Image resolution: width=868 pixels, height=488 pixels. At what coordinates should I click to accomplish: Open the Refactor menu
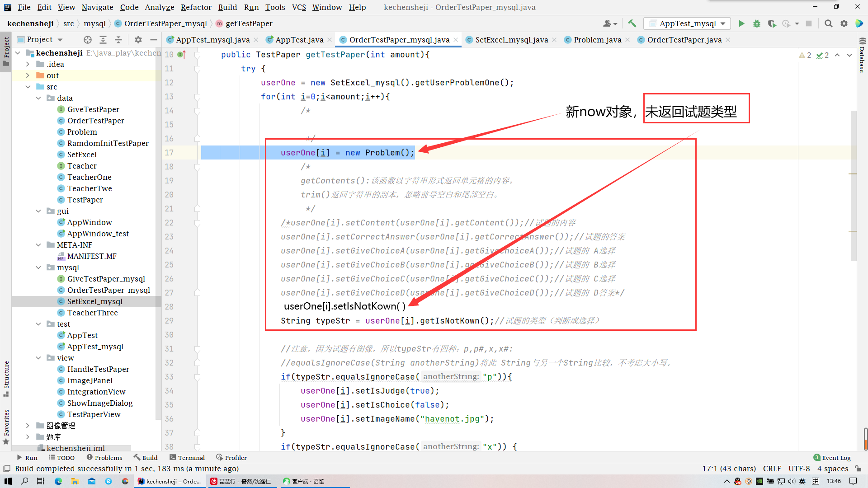196,7
